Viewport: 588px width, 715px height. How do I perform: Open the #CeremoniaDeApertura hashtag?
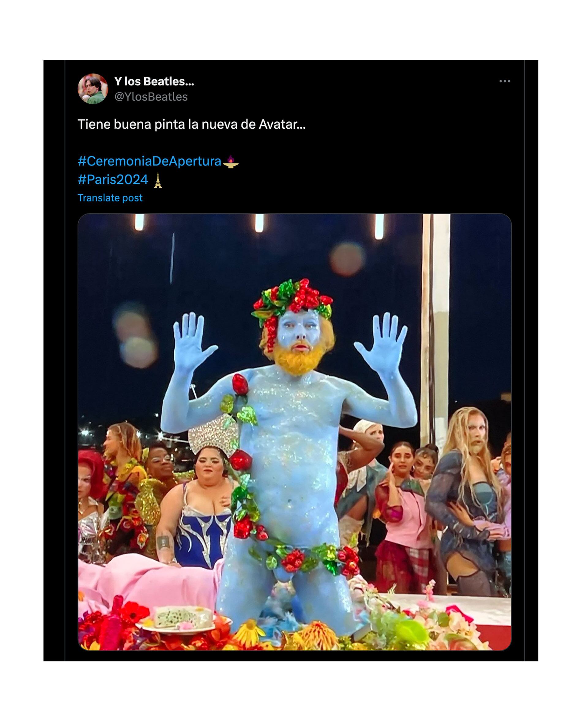click(149, 161)
